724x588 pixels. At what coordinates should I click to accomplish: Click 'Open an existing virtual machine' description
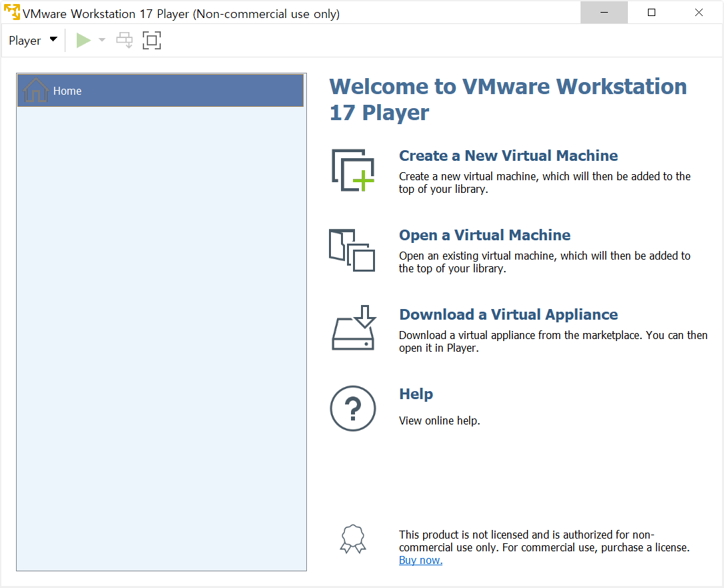(545, 262)
